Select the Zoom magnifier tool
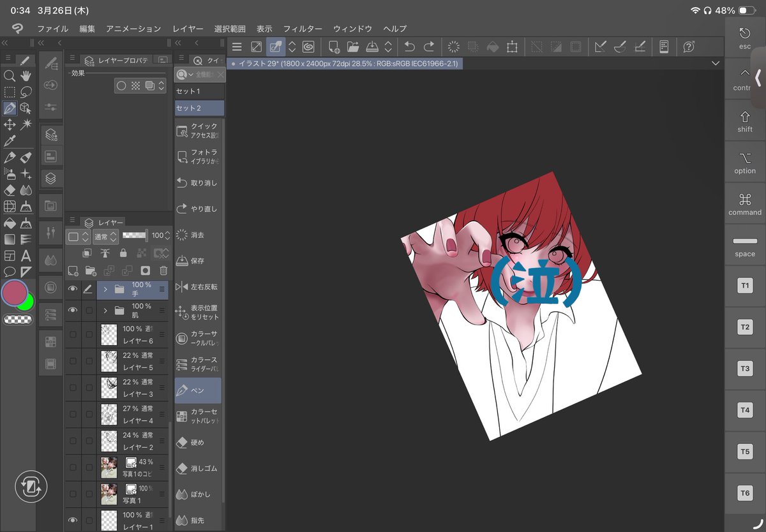The width and height of the screenshot is (766, 532). coord(10,76)
